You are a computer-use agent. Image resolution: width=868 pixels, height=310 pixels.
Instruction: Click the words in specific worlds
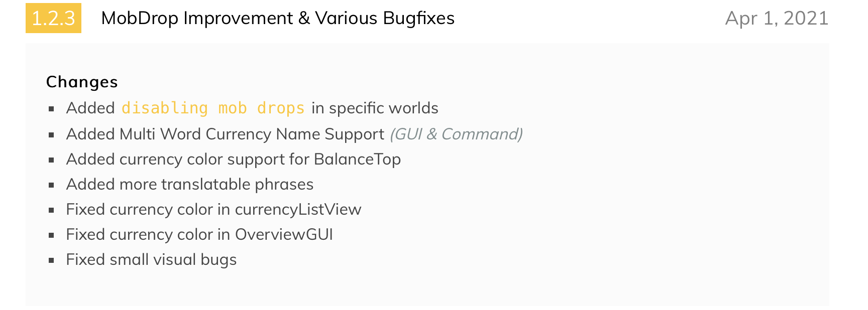point(375,108)
